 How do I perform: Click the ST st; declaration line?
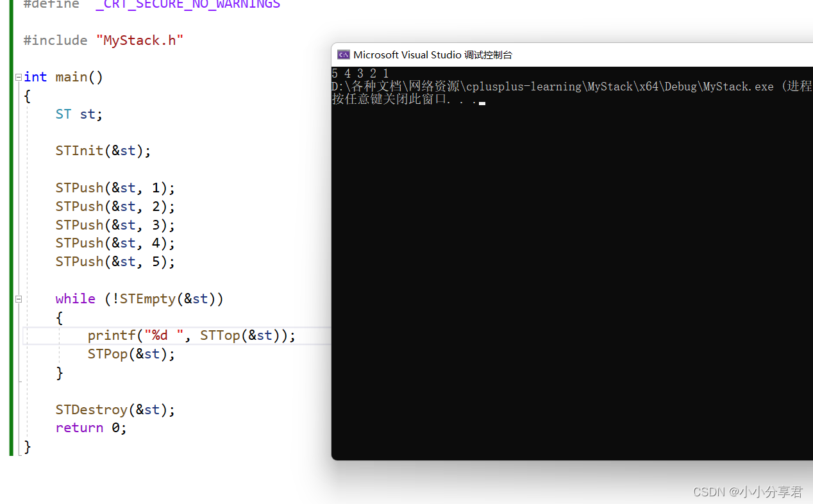point(79,114)
